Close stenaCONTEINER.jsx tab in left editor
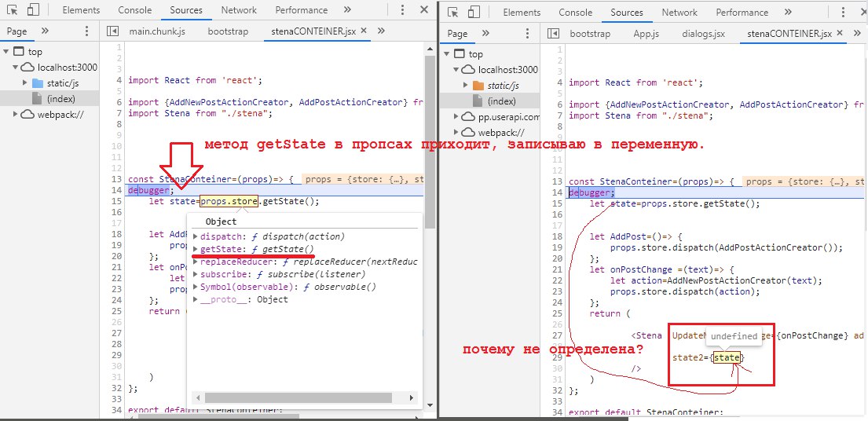The height and width of the screenshot is (421, 868). (x=364, y=31)
